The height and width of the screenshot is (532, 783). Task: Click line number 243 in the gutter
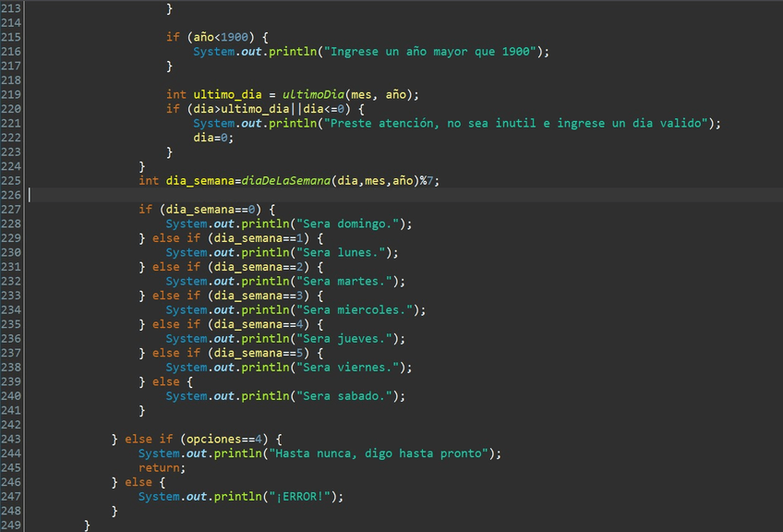(x=11, y=439)
